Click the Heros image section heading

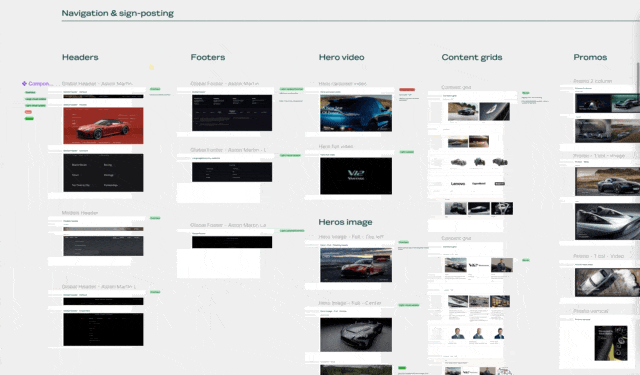pos(345,222)
